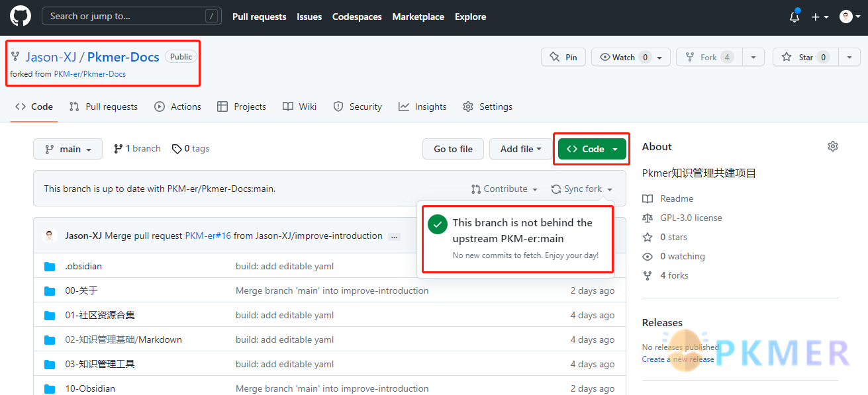Screen dimensions: 868x395
Task: Switch to the Insights tab
Action: click(422, 107)
